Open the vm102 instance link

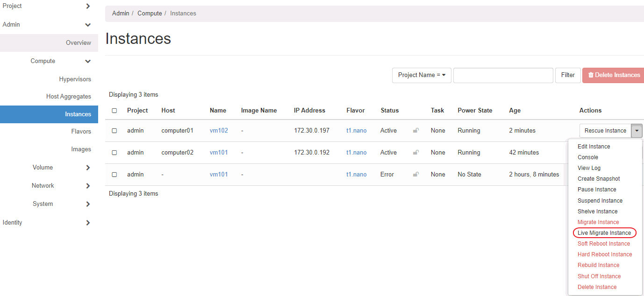[219, 131]
